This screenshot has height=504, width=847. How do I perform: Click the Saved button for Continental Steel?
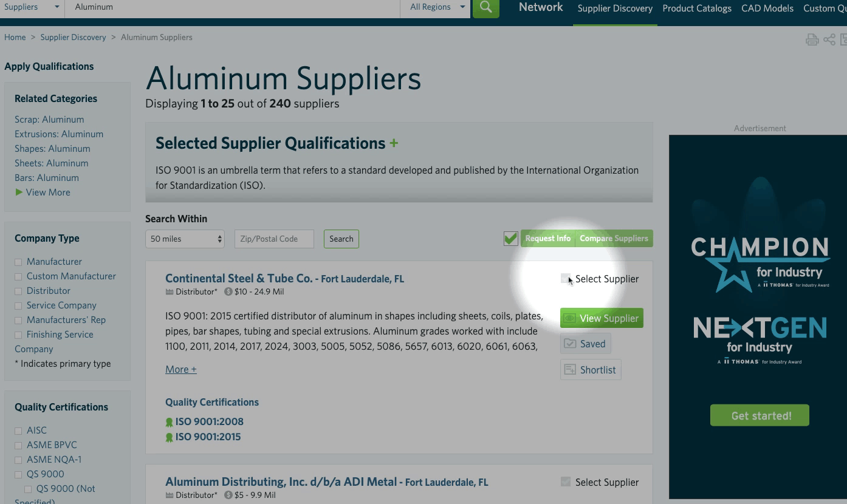(x=585, y=344)
